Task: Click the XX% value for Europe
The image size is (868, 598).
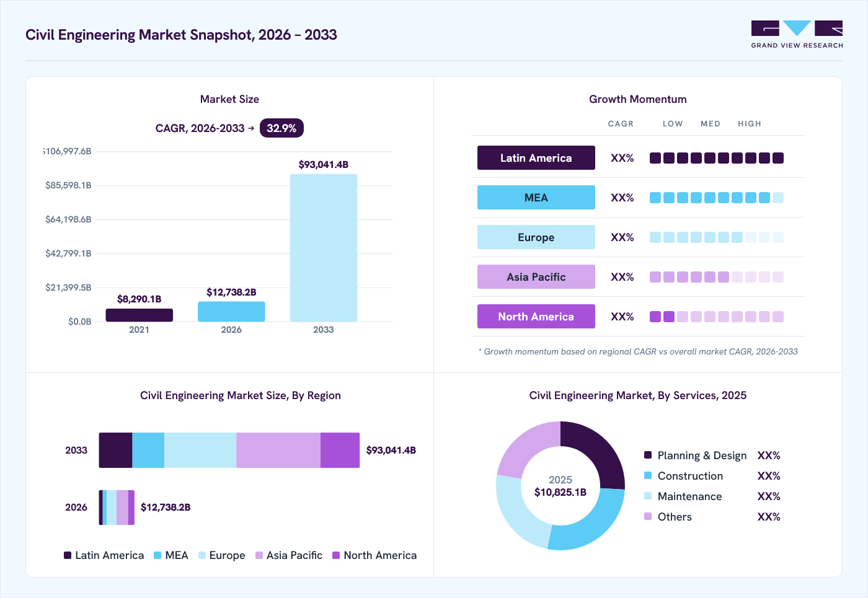Action: (622, 237)
